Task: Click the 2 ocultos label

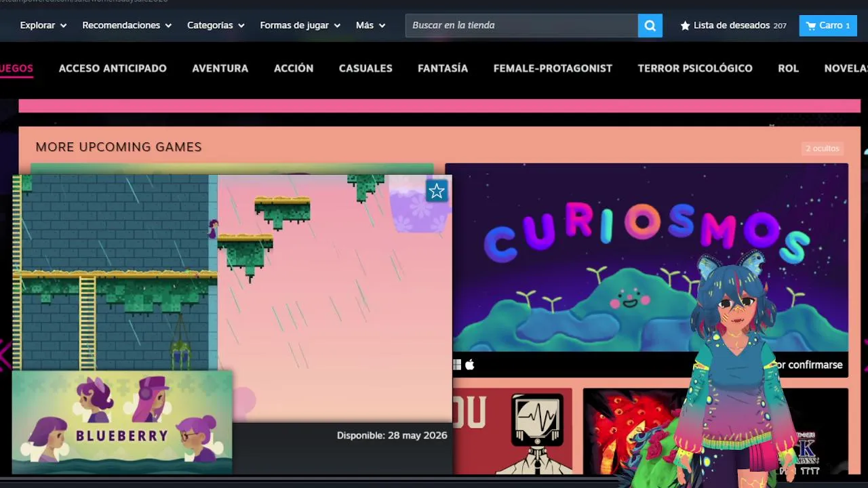Action: [823, 148]
